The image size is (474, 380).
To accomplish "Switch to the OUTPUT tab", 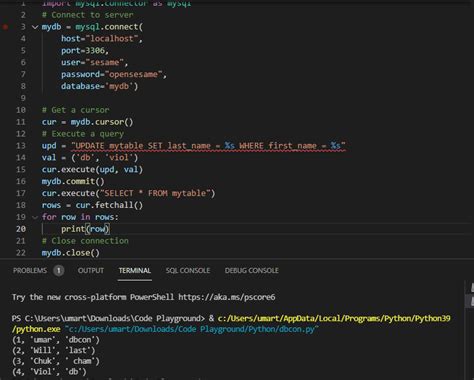I will 91,270.
